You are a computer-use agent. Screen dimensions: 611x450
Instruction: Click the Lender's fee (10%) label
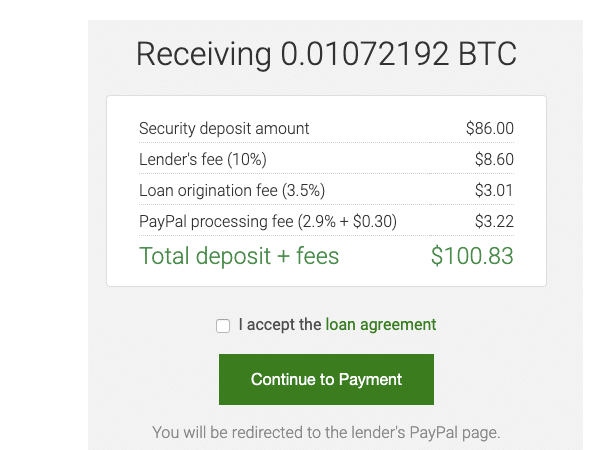pyautogui.click(x=203, y=159)
